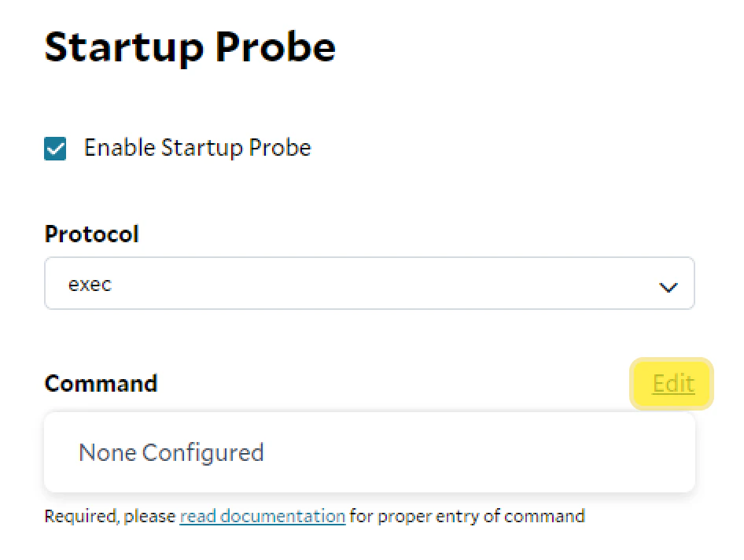The width and height of the screenshot is (744, 560).
Task: Click the word Probe in the page title
Action: click(x=275, y=47)
